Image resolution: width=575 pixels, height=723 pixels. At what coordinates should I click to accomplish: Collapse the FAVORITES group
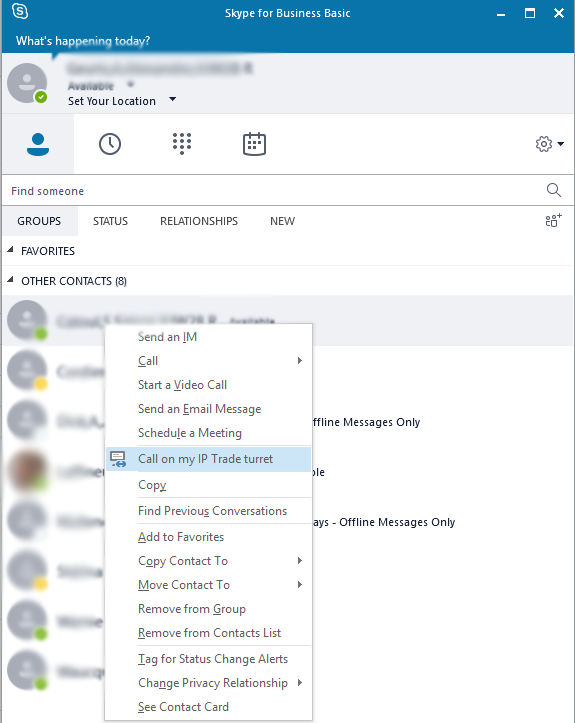tap(10, 250)
